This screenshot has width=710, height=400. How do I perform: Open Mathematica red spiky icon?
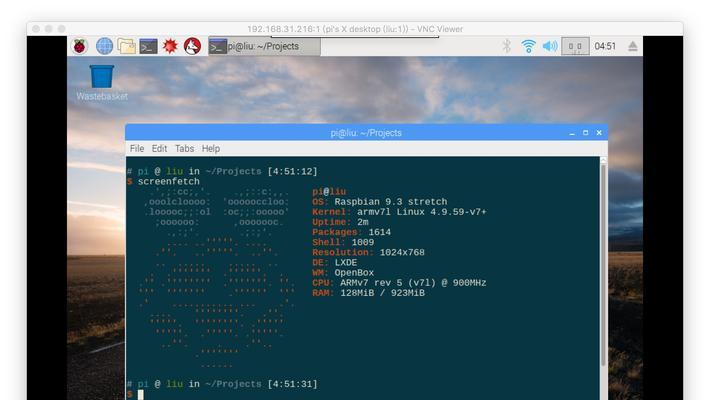tap(170, 46)
